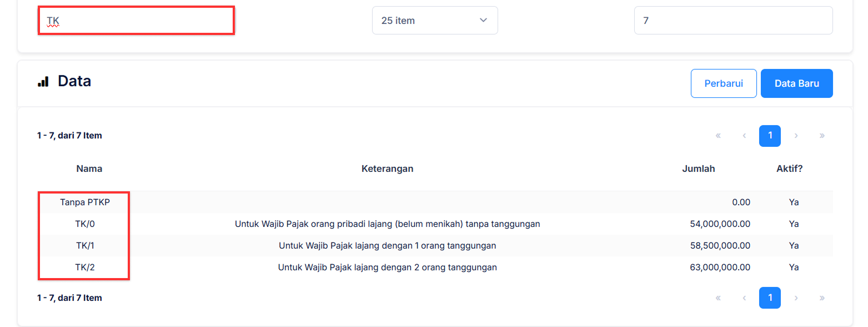Jump to last page via top double-right arrow
The width and height of the screenshot is (868, 327).
pyautogui.click(x=822, y=135)
